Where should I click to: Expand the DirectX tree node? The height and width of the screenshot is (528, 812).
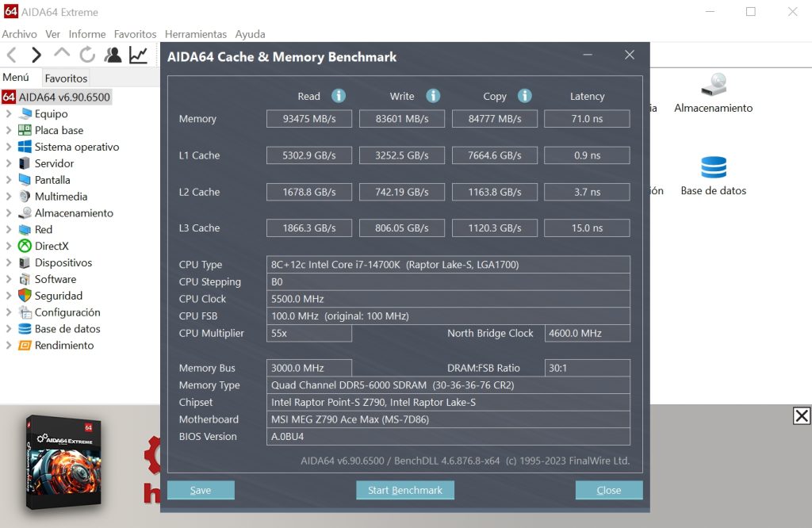pos(8,246)
